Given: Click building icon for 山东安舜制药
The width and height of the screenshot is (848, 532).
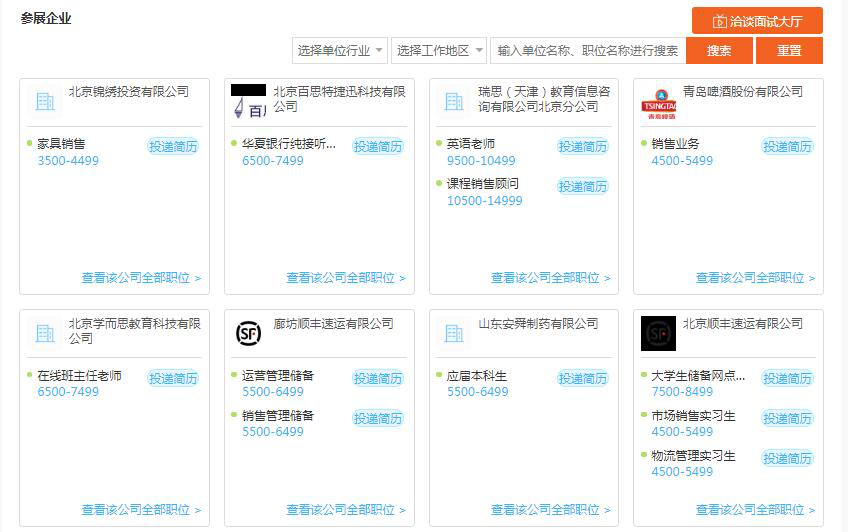Looking at the screenshot, I should click(x=454, y=333).
